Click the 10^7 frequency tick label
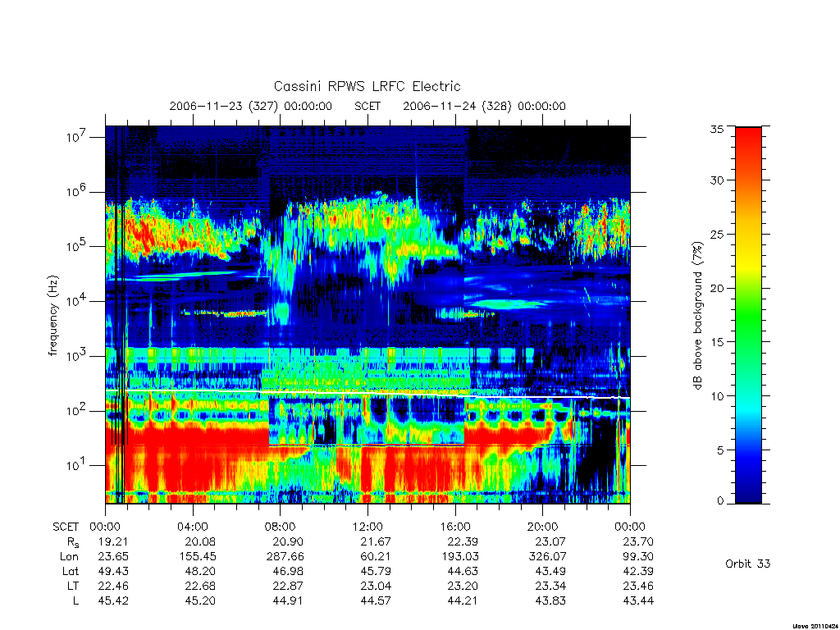 (x=76, y=137)
